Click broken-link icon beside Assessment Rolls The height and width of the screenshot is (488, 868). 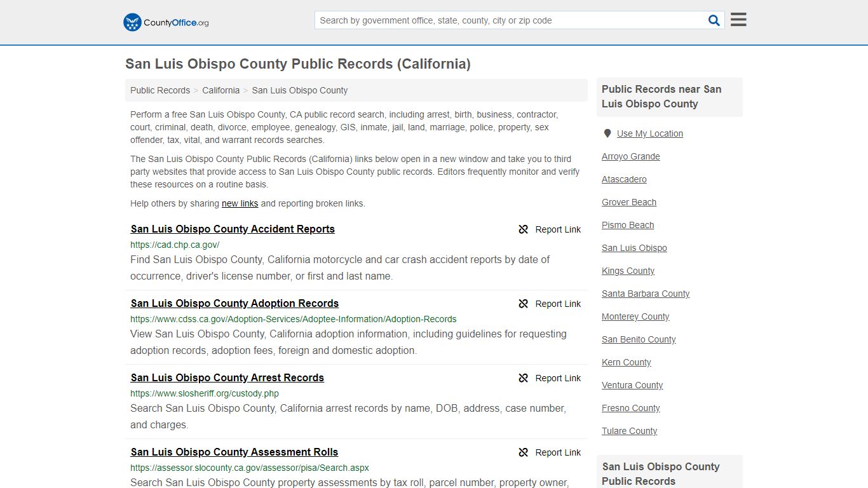[x=524, y=452]
